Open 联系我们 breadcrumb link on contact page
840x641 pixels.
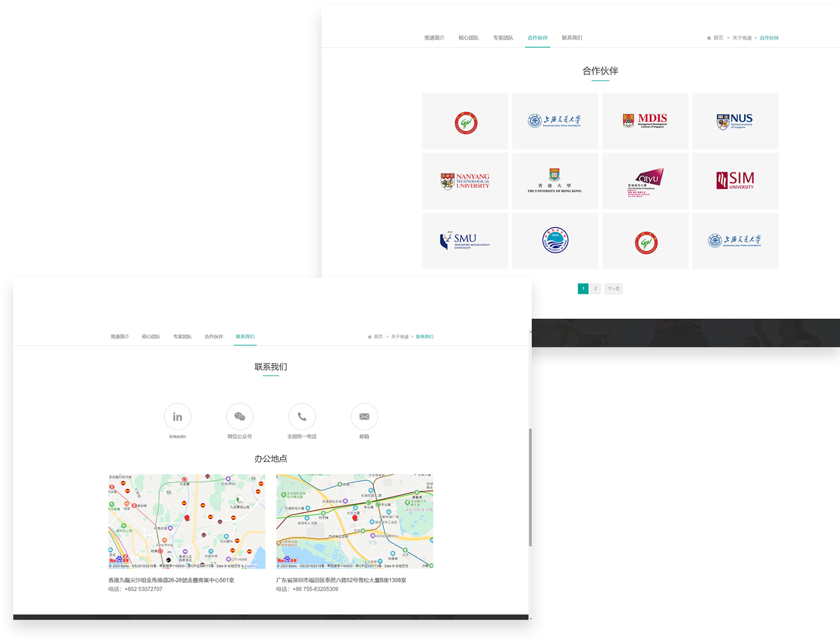(x=425, y=337)
